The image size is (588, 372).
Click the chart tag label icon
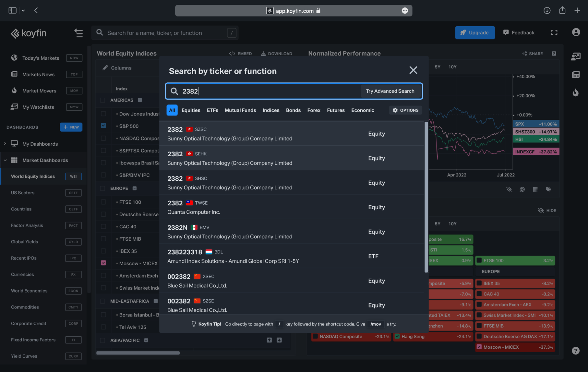(x=548, y=189)
